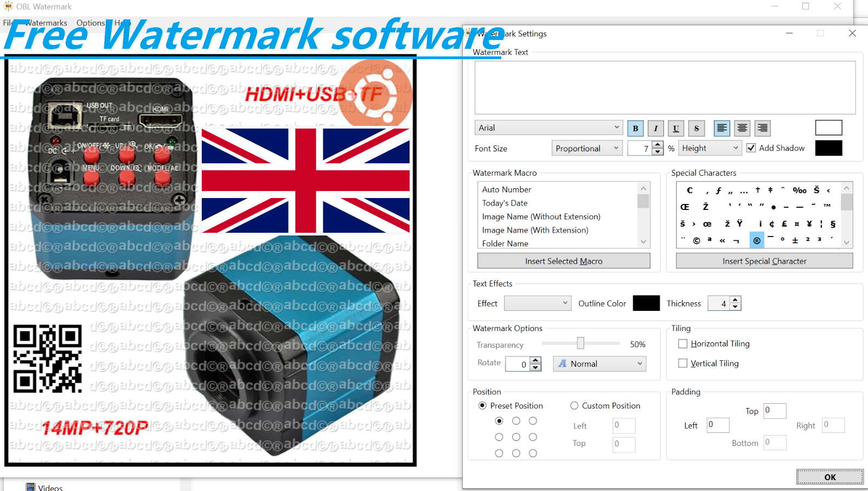Screen dimensions: 868x491
Task: Confirm settings with OK button
Action: (830, 477)
